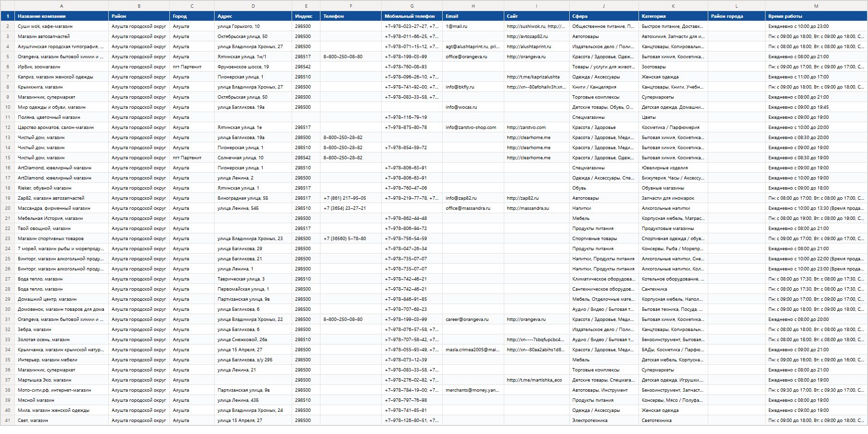Select phone cell '+7 (36560) 5-78-80'
The height and width of the screenshot is (434, 868).
[x=351, y=239]
